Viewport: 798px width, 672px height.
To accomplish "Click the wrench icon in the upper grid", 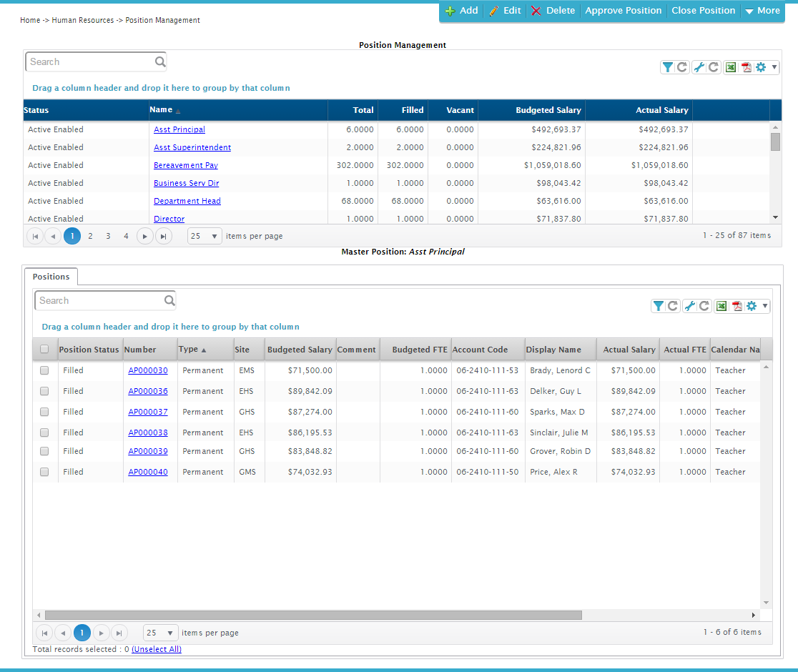I will 699,67.
